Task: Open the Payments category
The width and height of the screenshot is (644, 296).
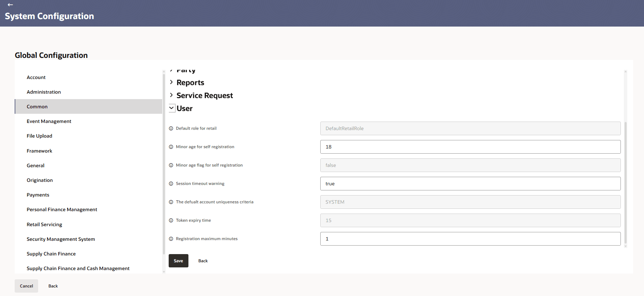Action: pyautogui.click(x=89, y=195)
